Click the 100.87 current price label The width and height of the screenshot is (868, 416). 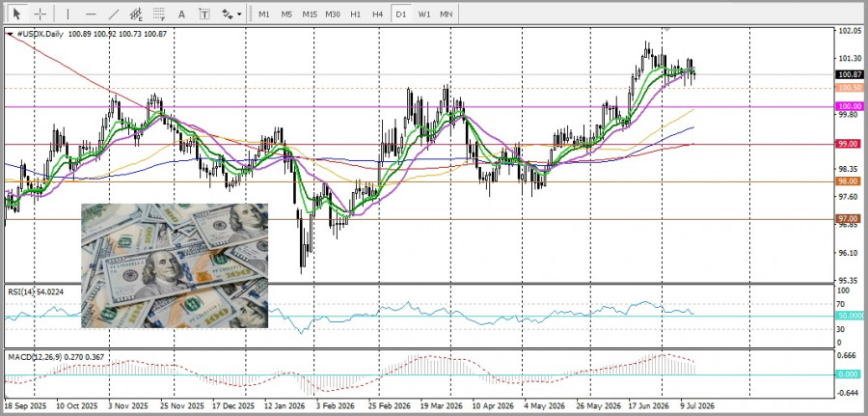(850, 74)
